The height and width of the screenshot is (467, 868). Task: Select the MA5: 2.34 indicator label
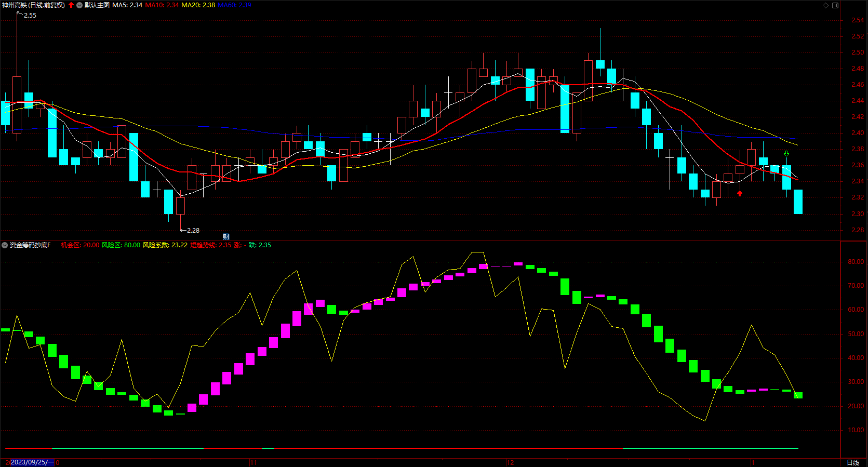coord(127,5)
